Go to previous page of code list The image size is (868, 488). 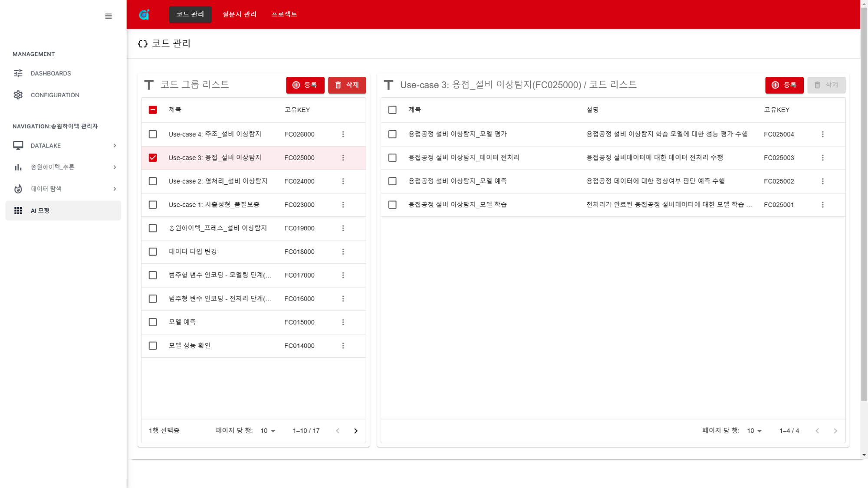[x=817, y=431]
